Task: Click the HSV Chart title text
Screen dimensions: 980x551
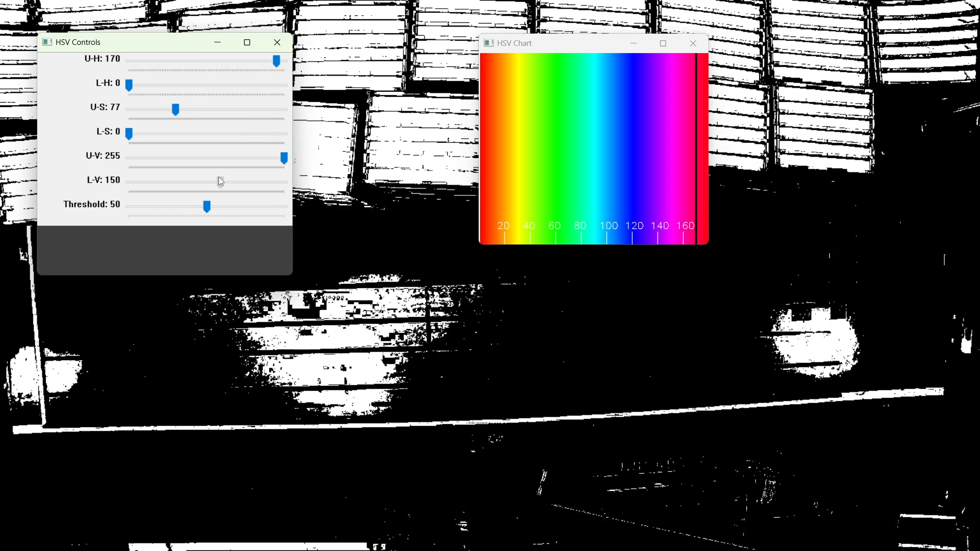Action: [x=514, y=43]
